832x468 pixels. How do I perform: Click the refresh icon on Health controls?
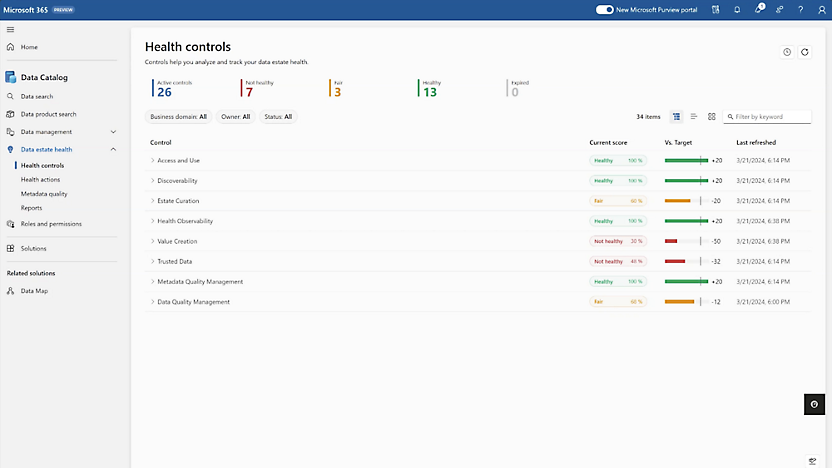pos(805,52)
